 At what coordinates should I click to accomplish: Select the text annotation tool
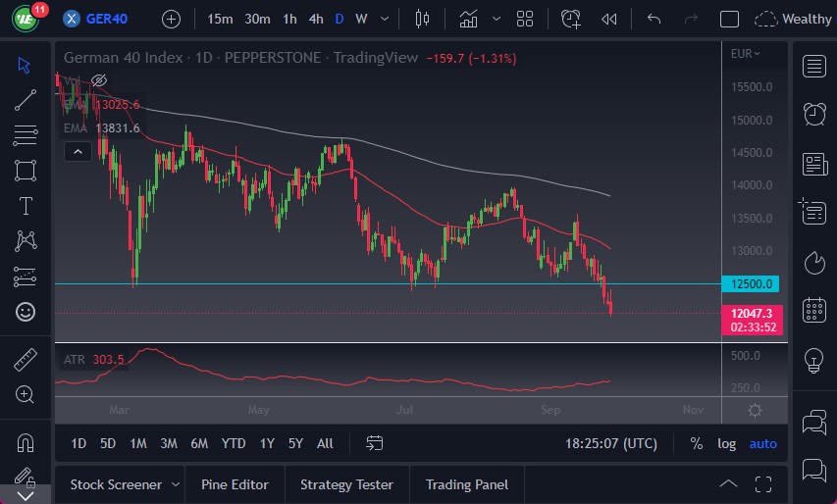point(26,206)
